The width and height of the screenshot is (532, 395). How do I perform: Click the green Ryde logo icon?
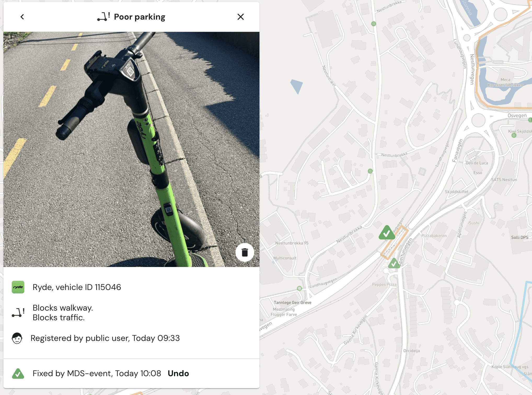(18, 287)
